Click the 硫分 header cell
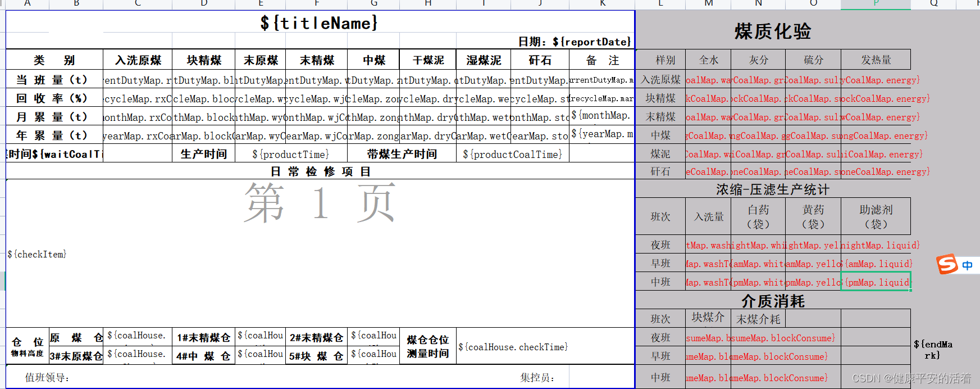 [813, 60]
